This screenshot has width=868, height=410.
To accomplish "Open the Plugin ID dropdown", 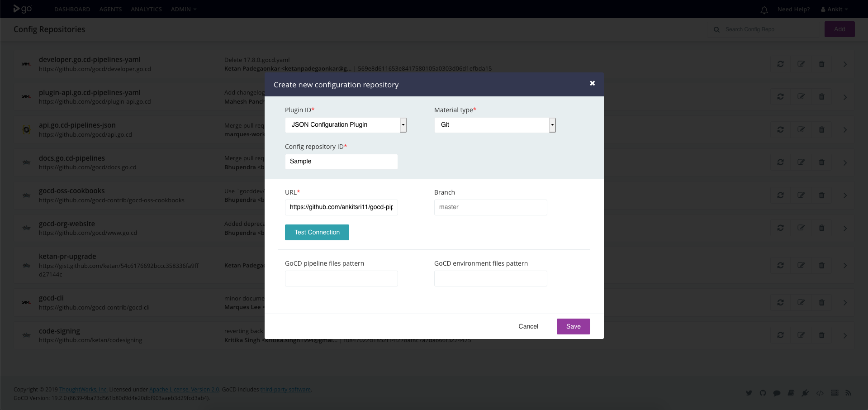I will click(x=346, y=125).
